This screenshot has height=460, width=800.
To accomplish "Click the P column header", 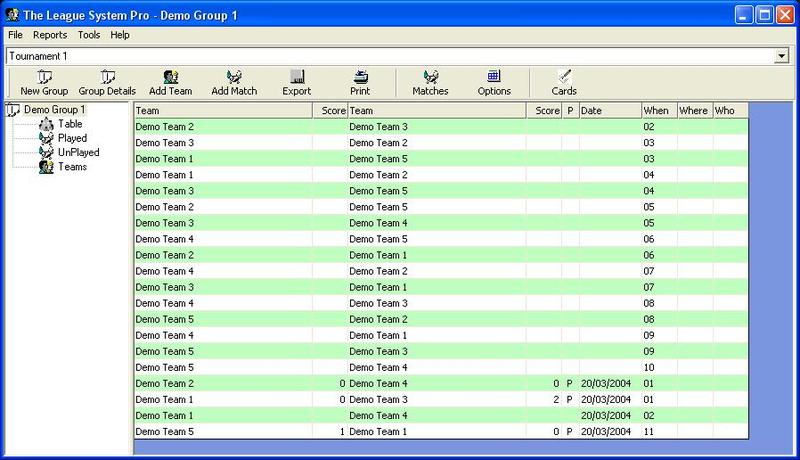I will point(570,111).
